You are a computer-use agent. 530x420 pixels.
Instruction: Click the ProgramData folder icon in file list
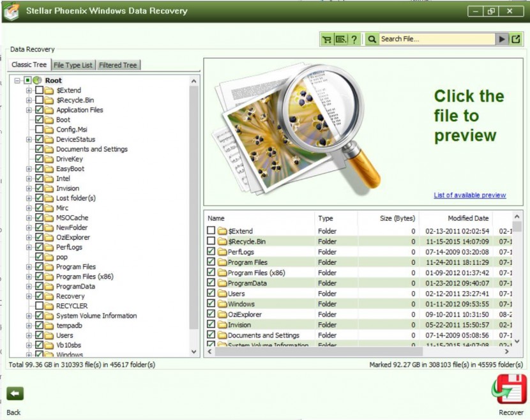coord(222,283)
